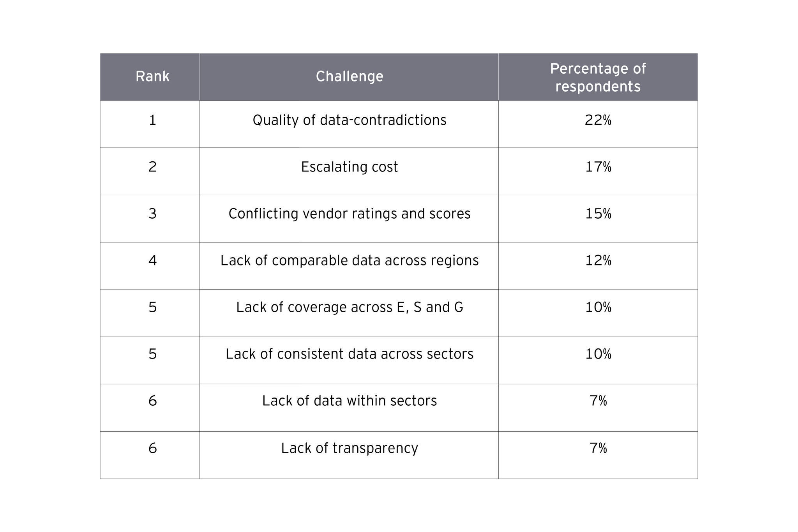The image size is (798, 532).
Task: Click the "Rank" column header
Action: click(x=152, y=76)
